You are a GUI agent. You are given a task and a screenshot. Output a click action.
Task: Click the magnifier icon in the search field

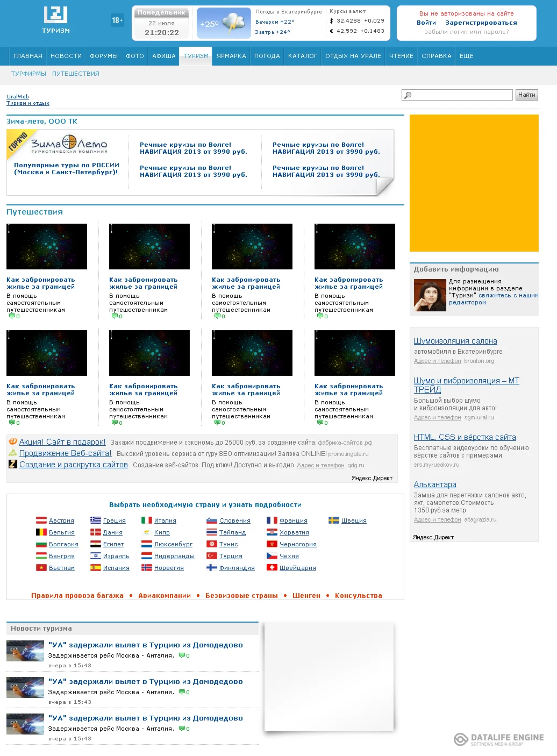408,95
